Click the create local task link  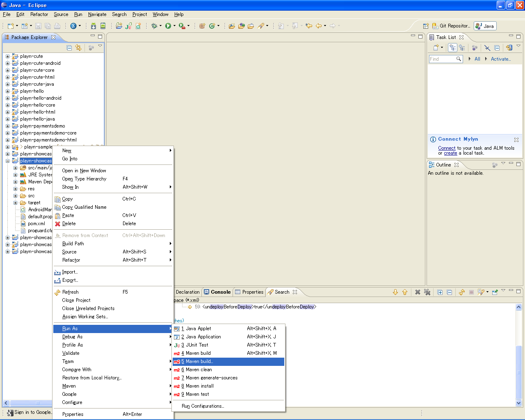tap(450, 153)
